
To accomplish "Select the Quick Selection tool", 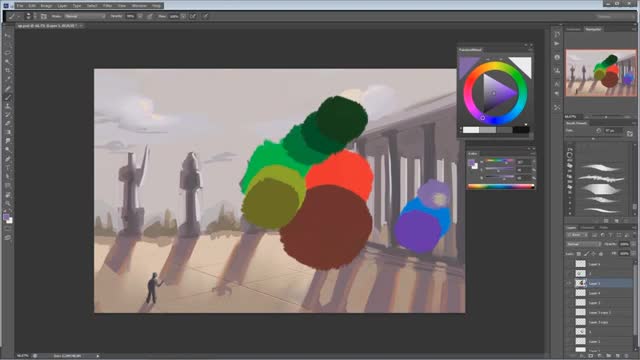I will tap(8, 62).
